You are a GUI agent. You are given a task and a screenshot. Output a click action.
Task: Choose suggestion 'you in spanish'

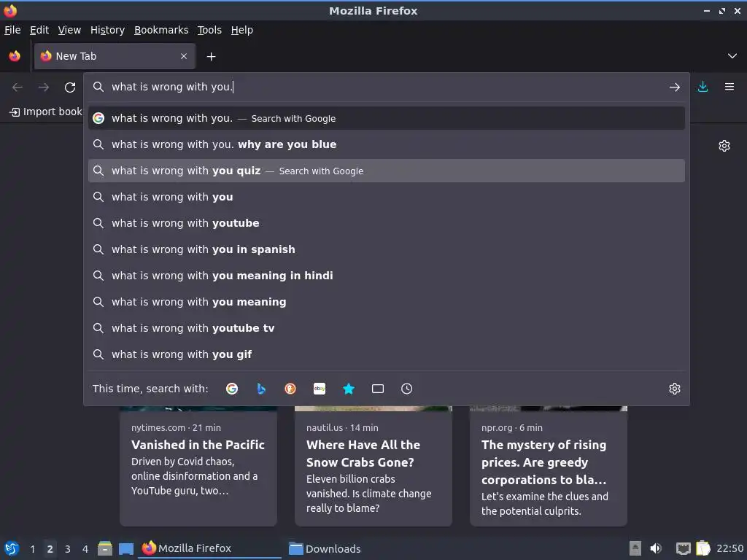point(387,249)
